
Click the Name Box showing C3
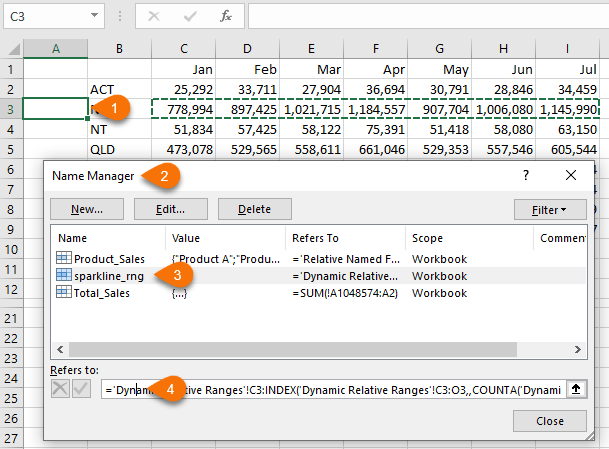tap(54, 16)
